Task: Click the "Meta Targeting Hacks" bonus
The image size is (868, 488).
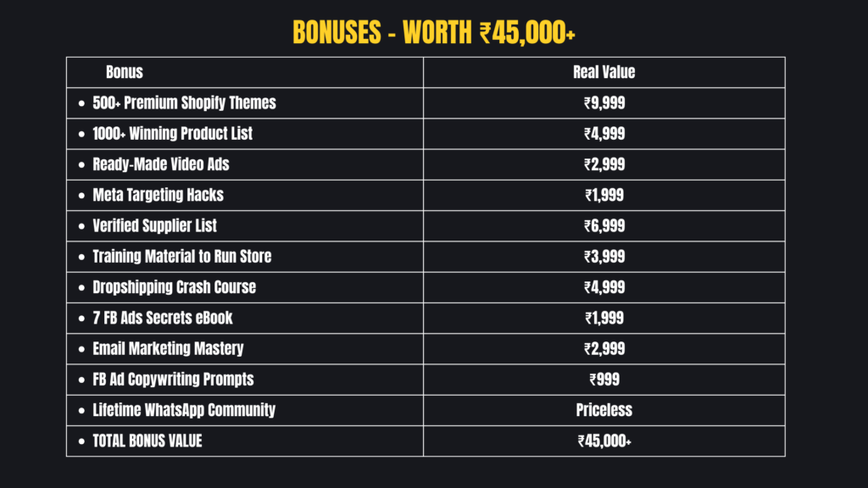Action: (158, 195)
